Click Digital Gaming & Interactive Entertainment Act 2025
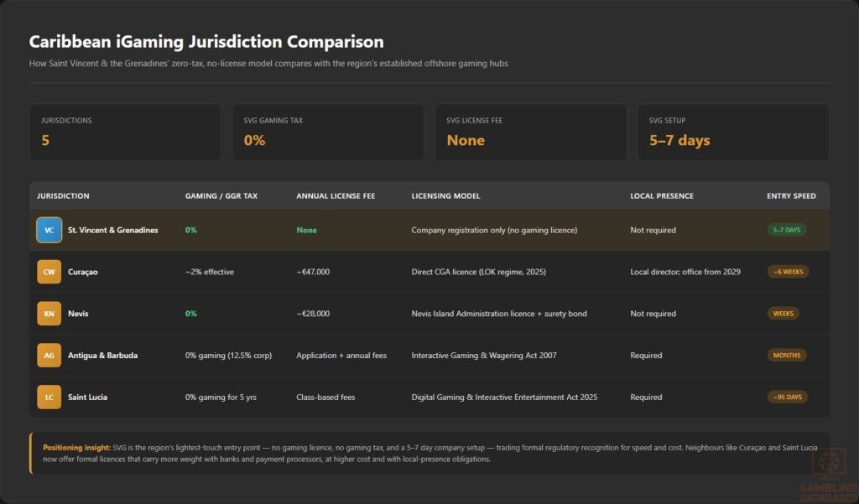 (x=504, y=397)
